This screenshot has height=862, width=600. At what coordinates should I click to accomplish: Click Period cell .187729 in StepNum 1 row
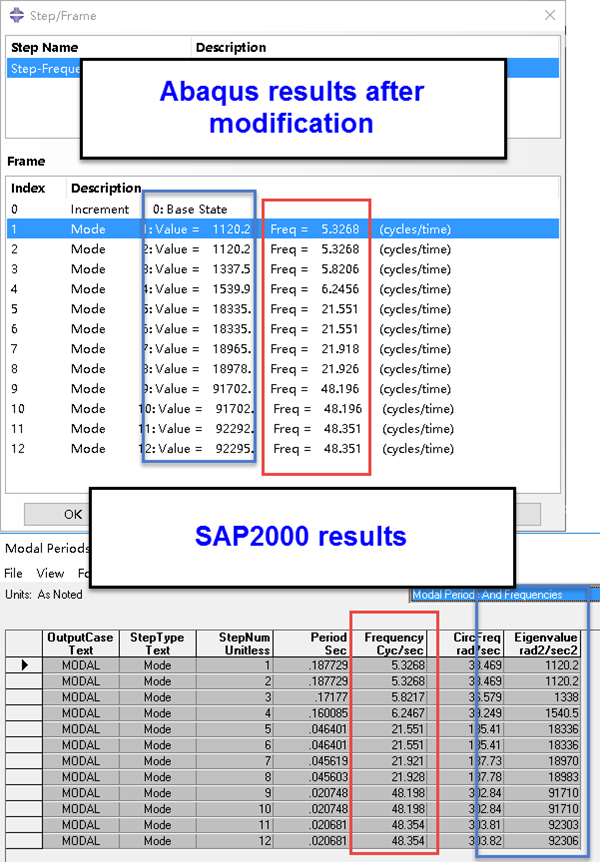click(x=311, y=665)
